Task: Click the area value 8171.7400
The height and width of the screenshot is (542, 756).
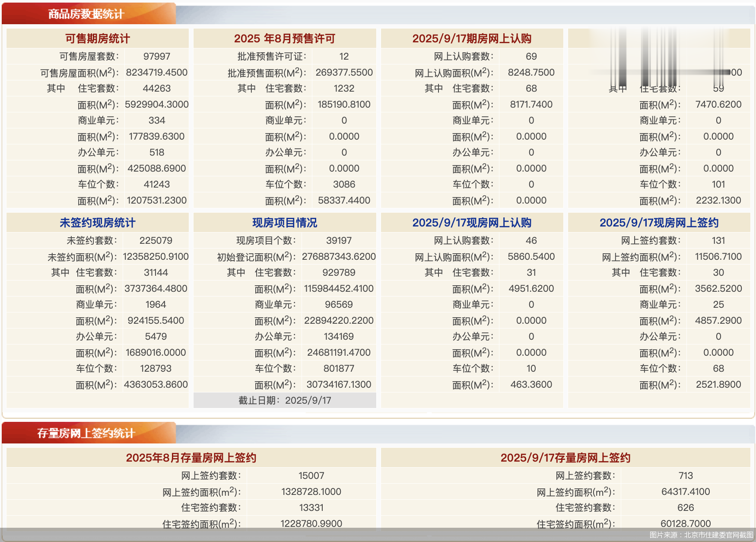Action: pyautogui.click(x=531, y=104)
